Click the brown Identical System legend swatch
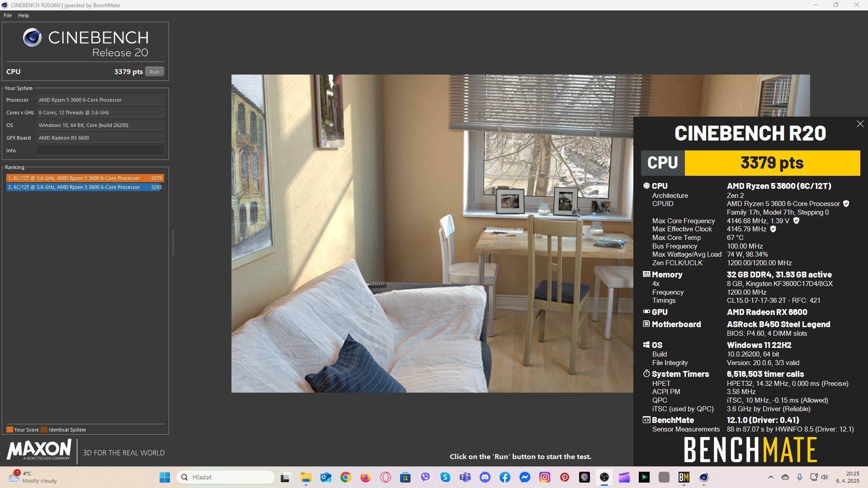Viewport: 868px width, 488px height. click(44, 430)
